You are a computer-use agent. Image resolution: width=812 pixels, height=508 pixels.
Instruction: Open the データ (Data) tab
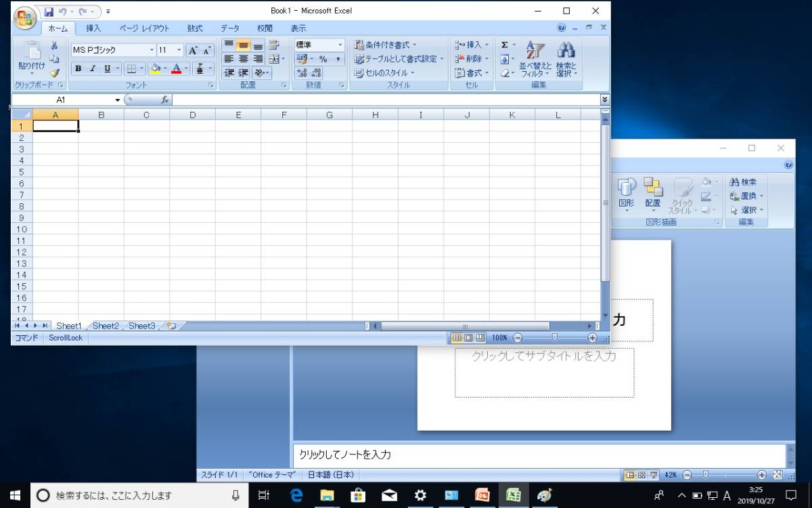230,28
